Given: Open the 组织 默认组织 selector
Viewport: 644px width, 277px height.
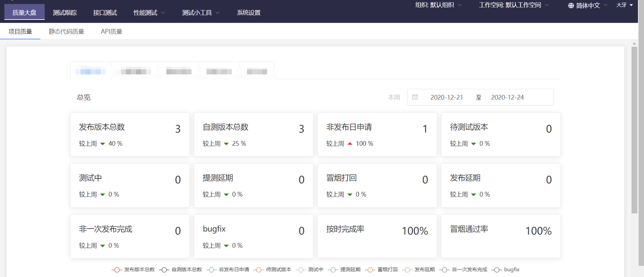Looking at the screenshot, I should [x=438, y=5].
